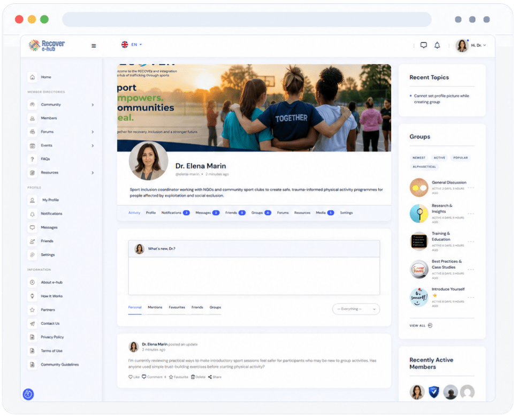Open How It Works in sidebar
Image resolution: width=518 pixels, height=420 pixels.
pos(51,296)
